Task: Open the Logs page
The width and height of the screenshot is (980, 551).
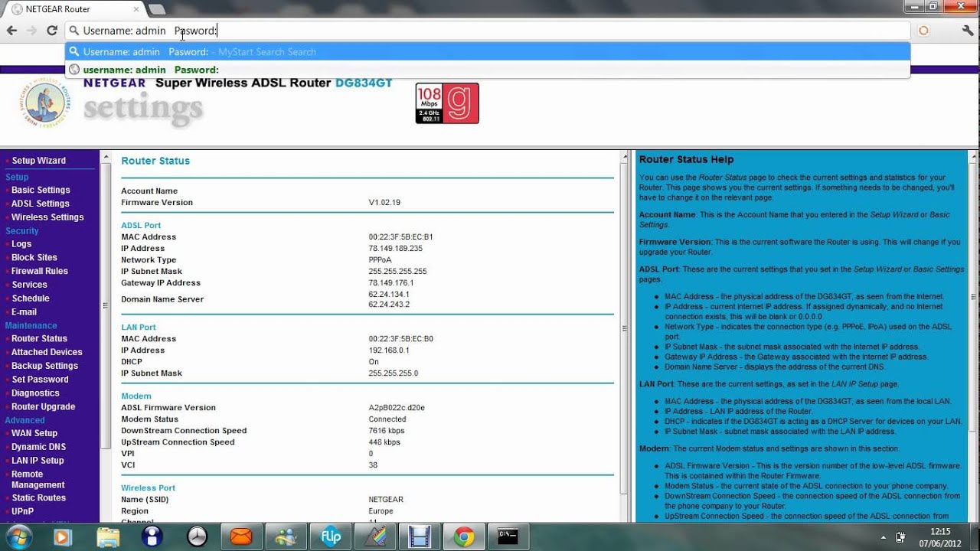Action: click(x=21, y=244)
